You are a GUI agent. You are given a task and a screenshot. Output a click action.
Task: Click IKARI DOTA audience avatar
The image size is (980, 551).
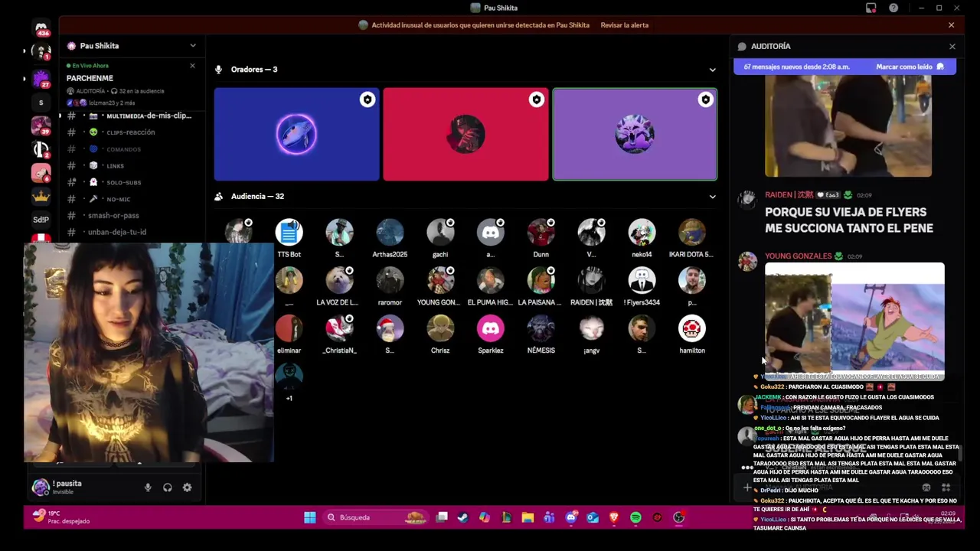pyautogui.click(x=692, y=233)
